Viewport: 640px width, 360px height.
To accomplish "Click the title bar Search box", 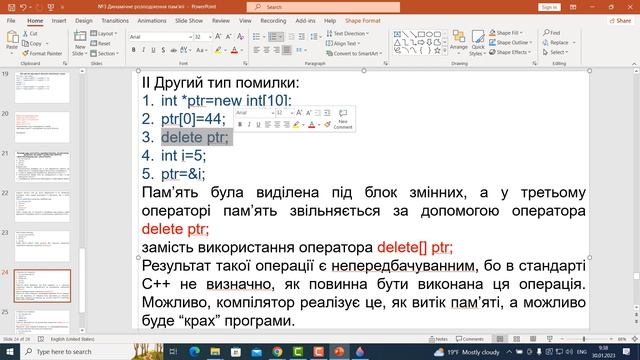I will pos(323,7).
